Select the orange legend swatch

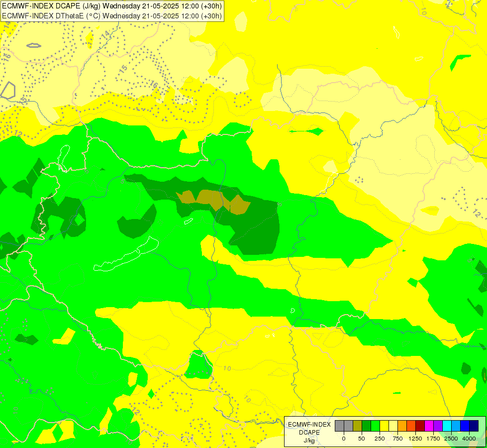(402, 426)
